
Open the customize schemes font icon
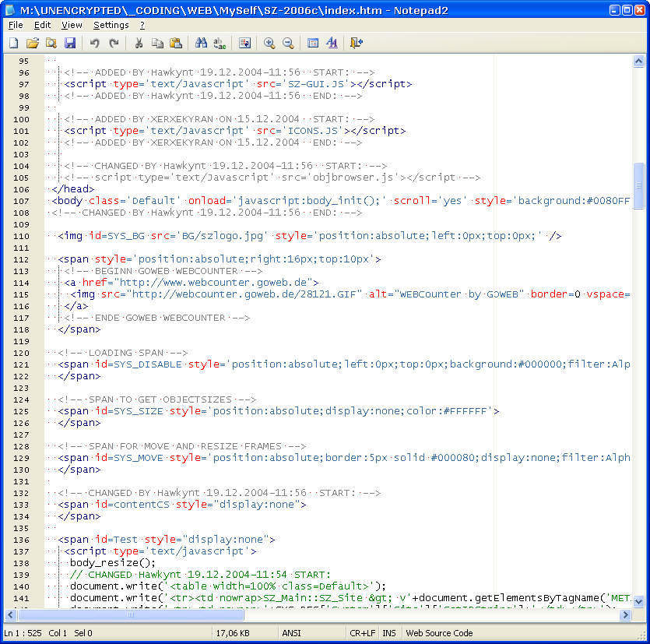click(x=332, y=43)
